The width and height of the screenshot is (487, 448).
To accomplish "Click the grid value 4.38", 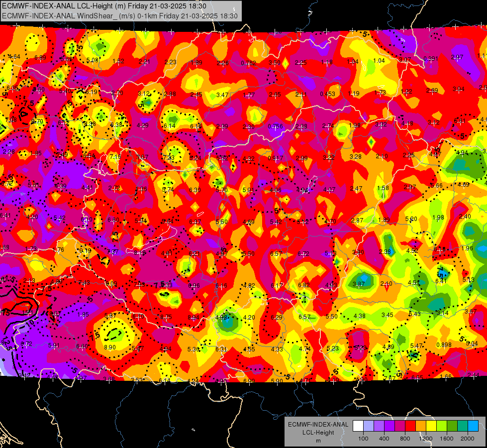I will [x=360, y=316].
